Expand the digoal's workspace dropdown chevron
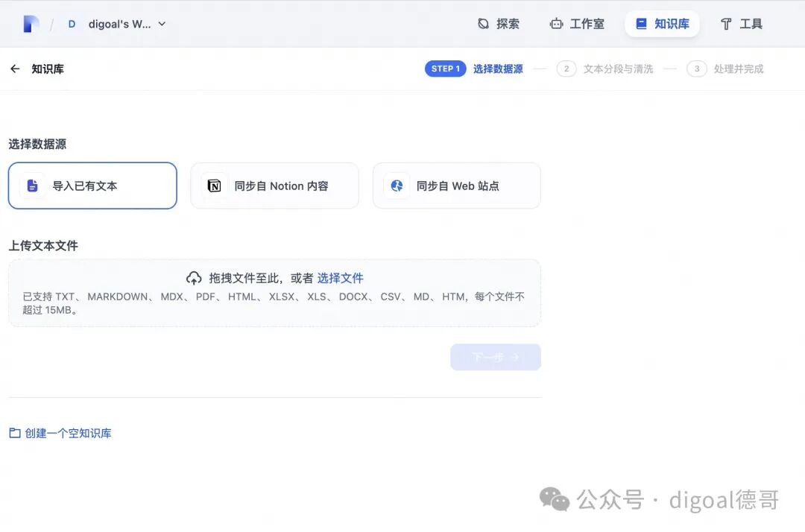Screen dimensions: 805x532 click(x=162, y=24)
